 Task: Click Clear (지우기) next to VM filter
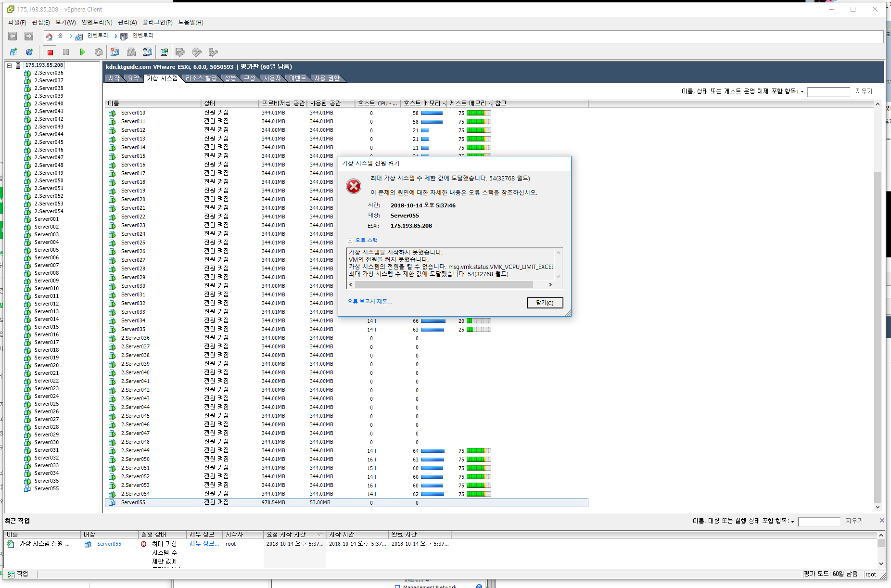(864, 91)
